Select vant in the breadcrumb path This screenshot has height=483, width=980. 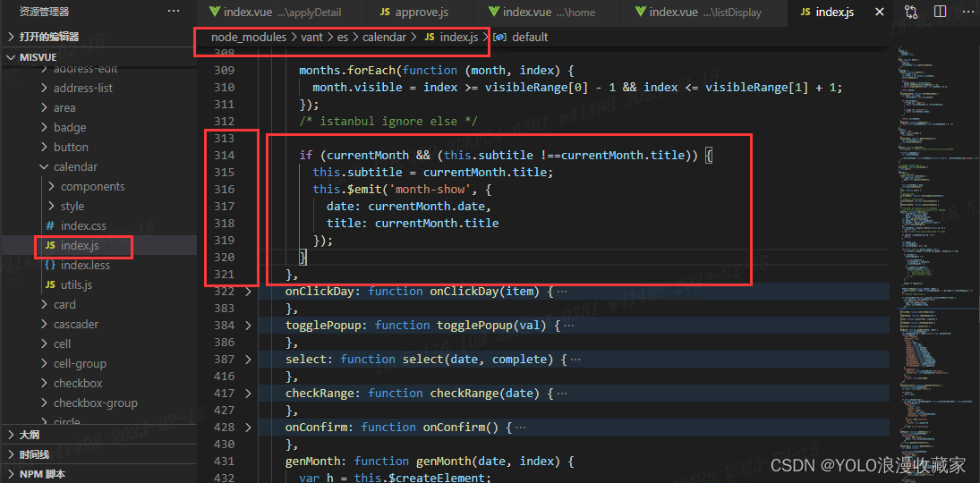[311, 38]
